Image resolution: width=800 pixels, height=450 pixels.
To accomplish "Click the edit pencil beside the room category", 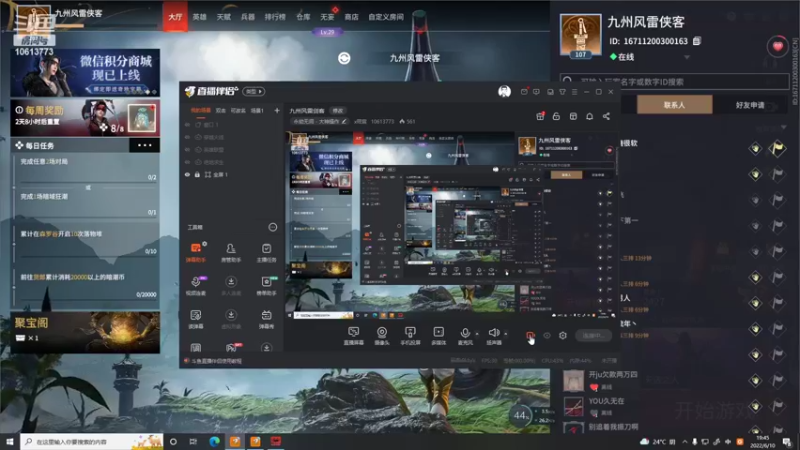I will click(x=344, y=121).
